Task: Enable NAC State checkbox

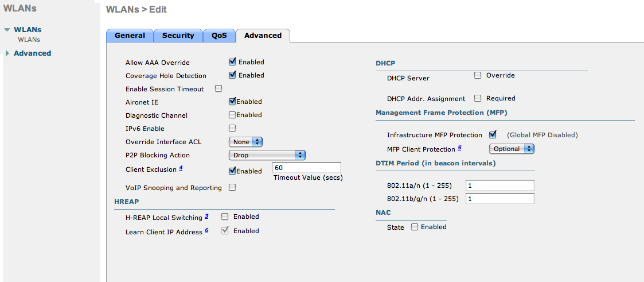Action: 414,227
